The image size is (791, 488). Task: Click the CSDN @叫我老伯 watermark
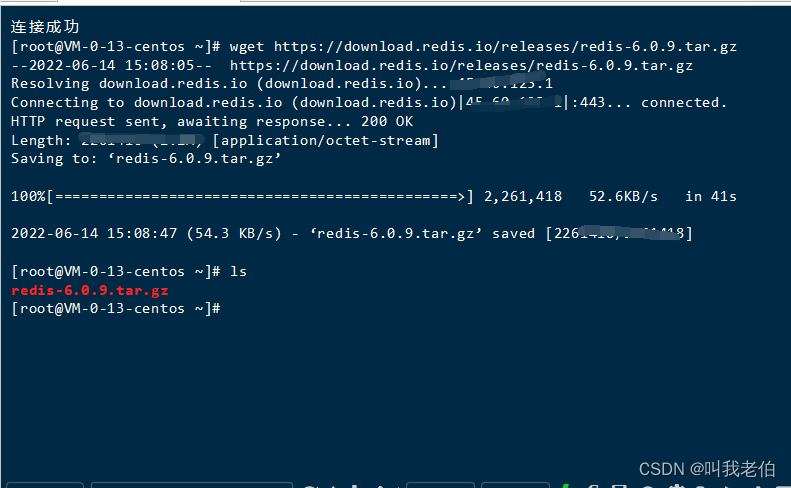coord(707,468)
